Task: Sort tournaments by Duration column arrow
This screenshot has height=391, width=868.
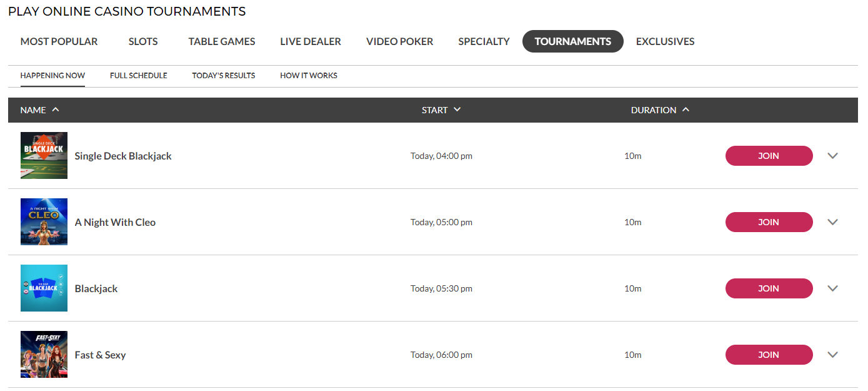Action: click(686, 110)
